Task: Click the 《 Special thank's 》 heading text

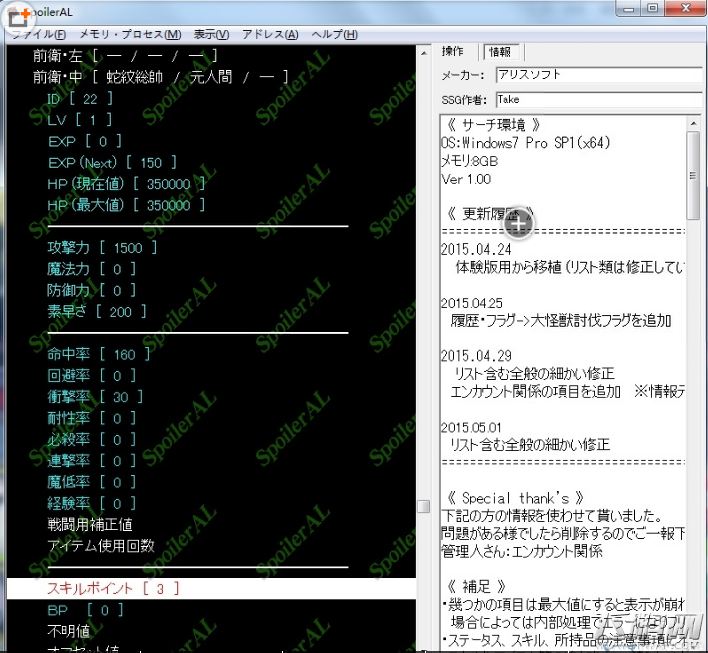Action: [x=515, y=498]
